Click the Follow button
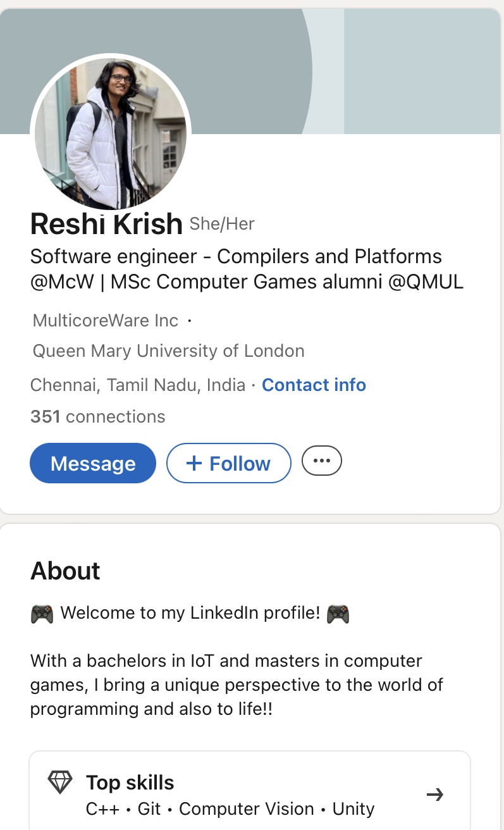 tap(229, 463)
